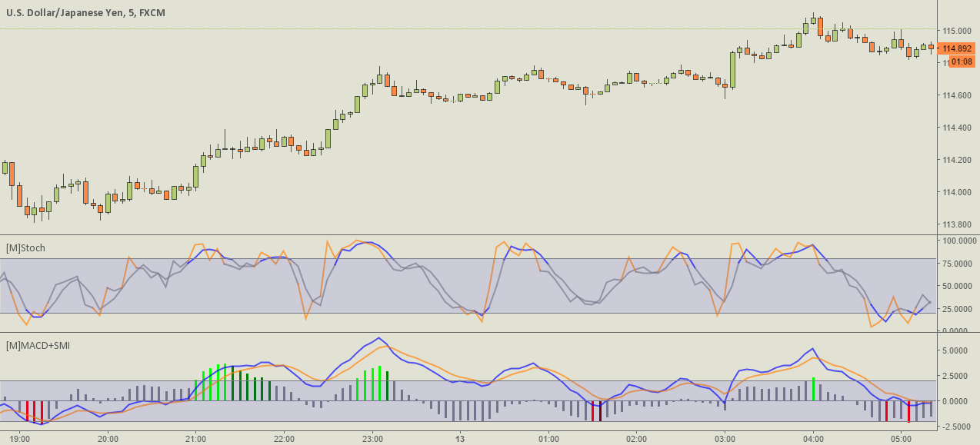
Task: Click the 113.800 price axis label
Action: click(957, 225)
